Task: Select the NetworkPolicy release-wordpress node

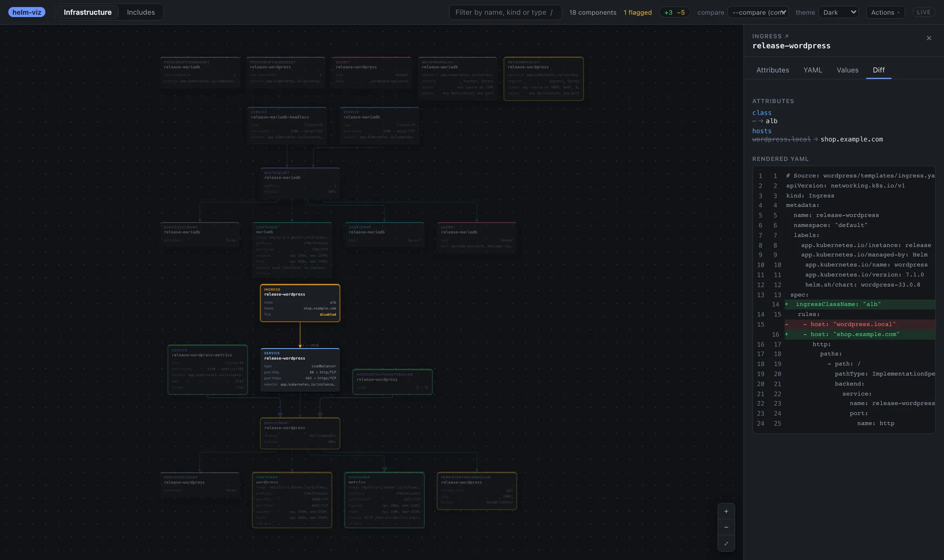Action: coord(543,78)
